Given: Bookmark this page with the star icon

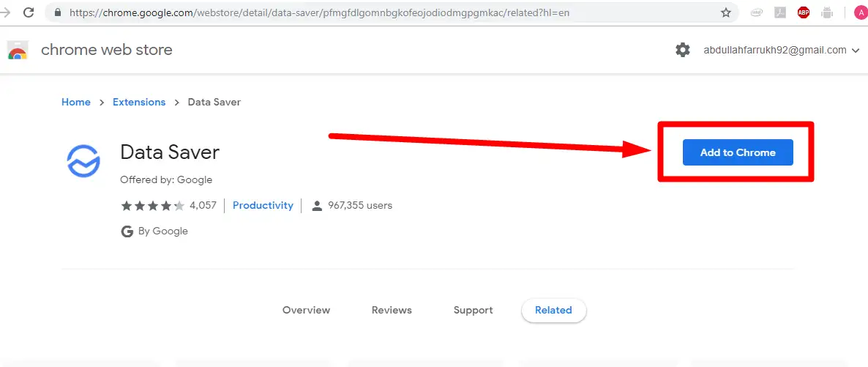Looking at the screenshot, I should point(726,12).
